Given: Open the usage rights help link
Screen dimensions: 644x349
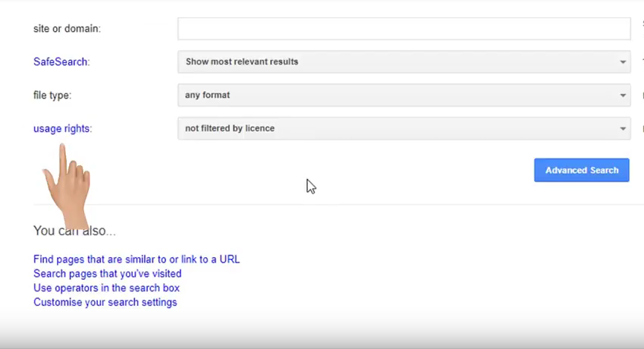Looking at the screenshot, I should coord(62,128).
